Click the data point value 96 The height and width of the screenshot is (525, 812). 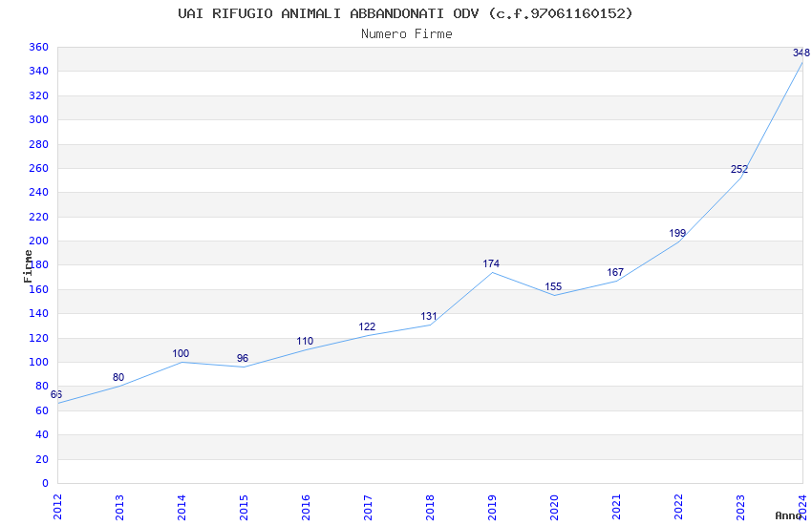[x=243, y=358]
